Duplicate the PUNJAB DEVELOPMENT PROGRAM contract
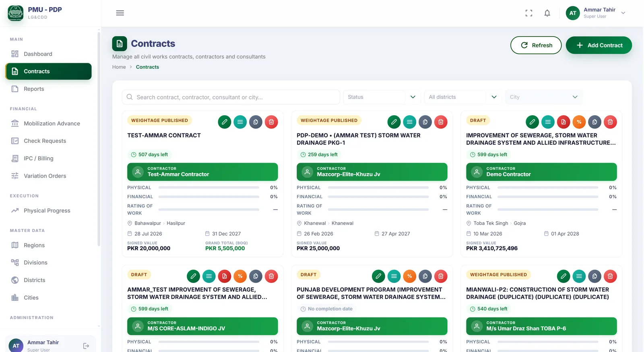The width and height of the screenshot is (644, 352). (425, 276)
